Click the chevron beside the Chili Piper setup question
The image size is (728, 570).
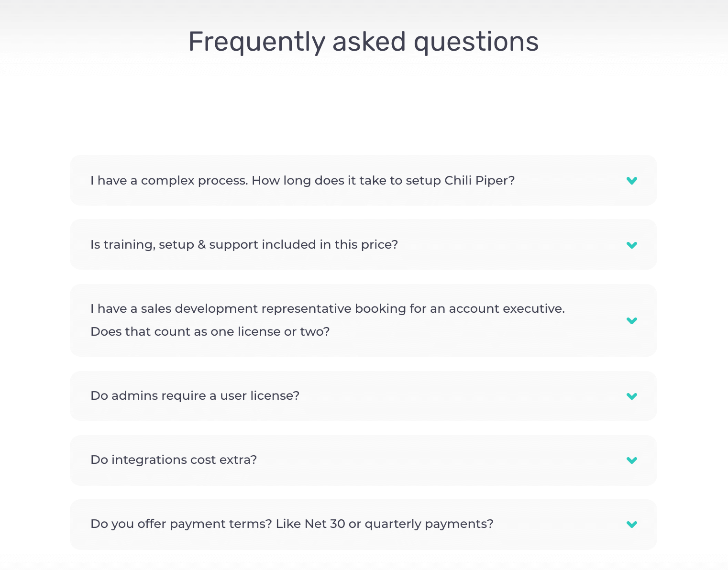(x=632, y=181)
